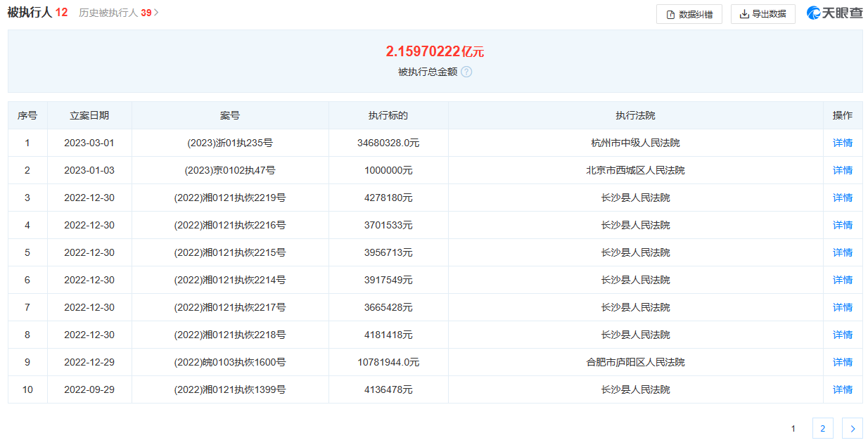Open 详情 for case (2022)湘0121执恢2216号
This screenshot has height=445, width=868.
[843, 225]
